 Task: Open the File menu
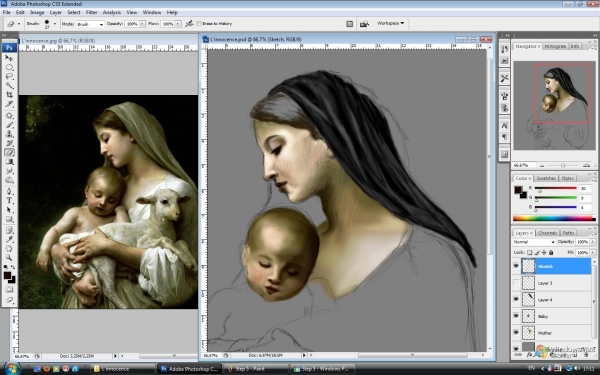pos(7,12)
